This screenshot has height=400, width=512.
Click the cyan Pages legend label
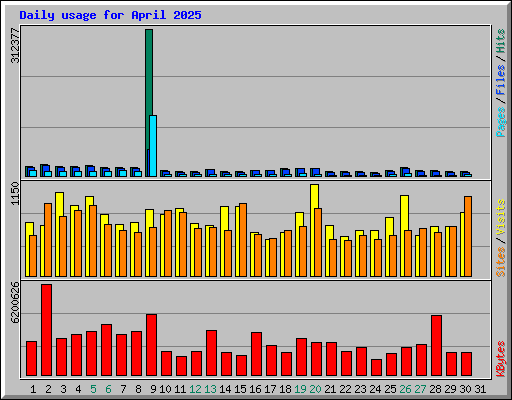point(501,122)
